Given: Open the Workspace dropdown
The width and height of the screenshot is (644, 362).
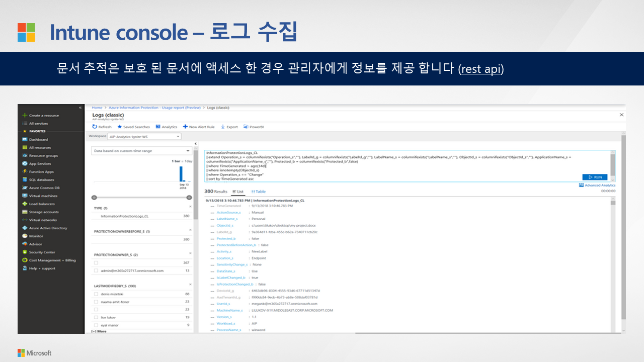Looking at the screenshot, I should click(144, 136).
